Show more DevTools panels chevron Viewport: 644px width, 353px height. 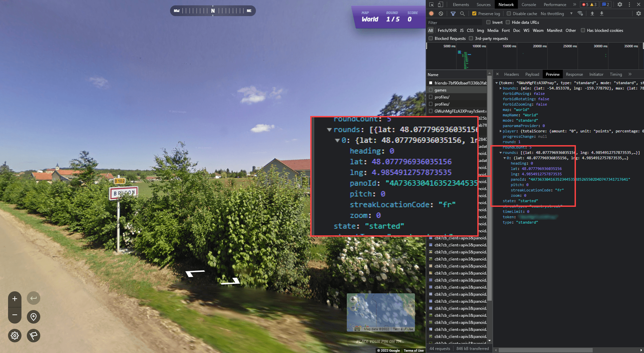point(575,5)
